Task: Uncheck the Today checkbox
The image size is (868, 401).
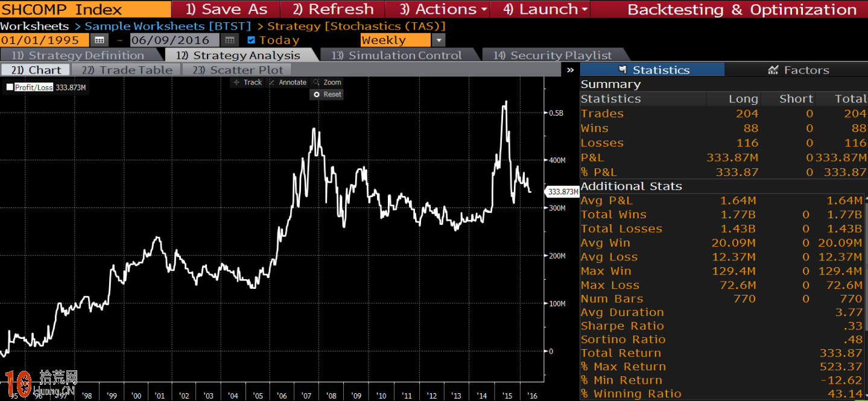Action: [252, 40]
